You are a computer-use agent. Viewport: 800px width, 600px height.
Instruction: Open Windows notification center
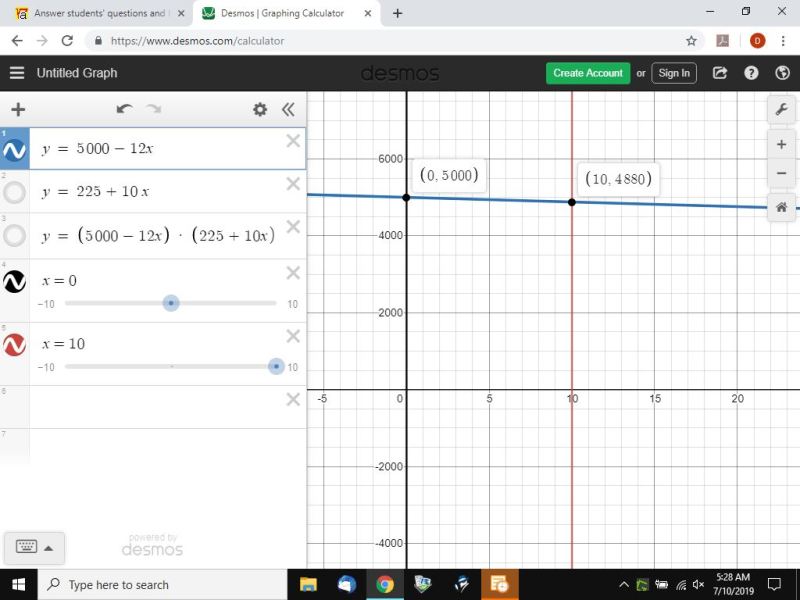774,585
